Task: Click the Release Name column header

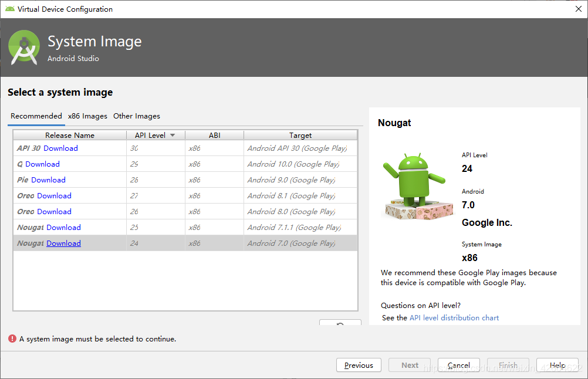Action: (x=70, y=135)
